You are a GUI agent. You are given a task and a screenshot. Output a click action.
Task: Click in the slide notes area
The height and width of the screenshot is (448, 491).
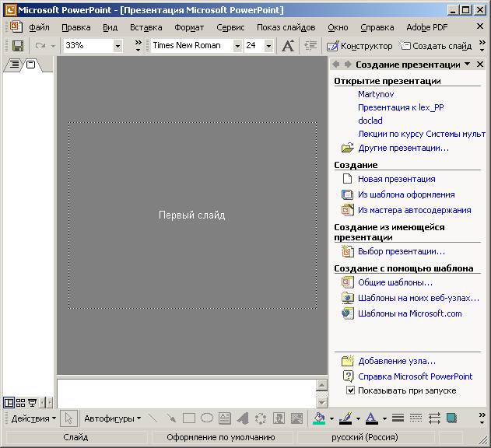[187, 394]
